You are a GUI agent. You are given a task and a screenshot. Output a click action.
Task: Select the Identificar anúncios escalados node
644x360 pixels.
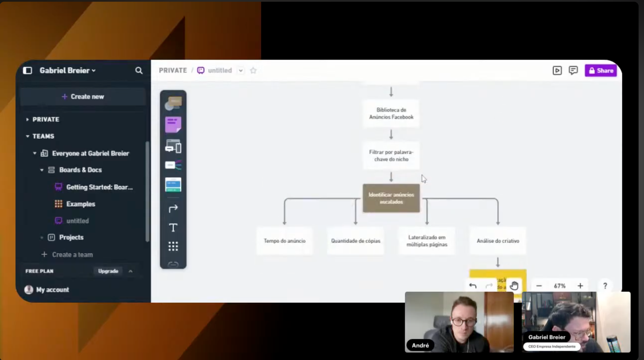click(391, 198)
